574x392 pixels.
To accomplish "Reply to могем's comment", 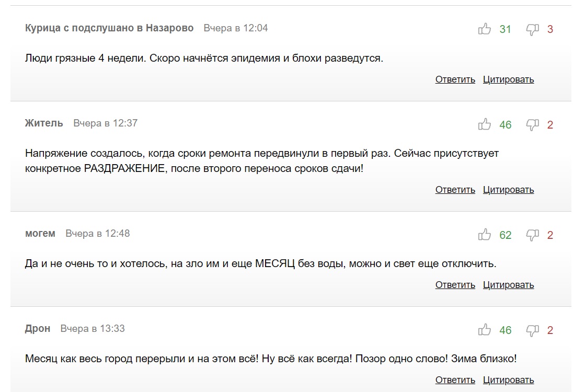I will pos(455,285).
